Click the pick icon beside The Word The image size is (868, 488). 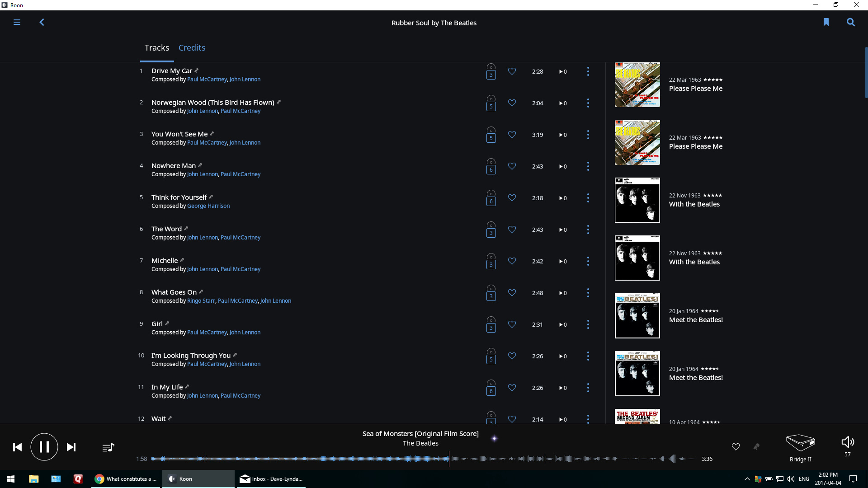[186, 229]
